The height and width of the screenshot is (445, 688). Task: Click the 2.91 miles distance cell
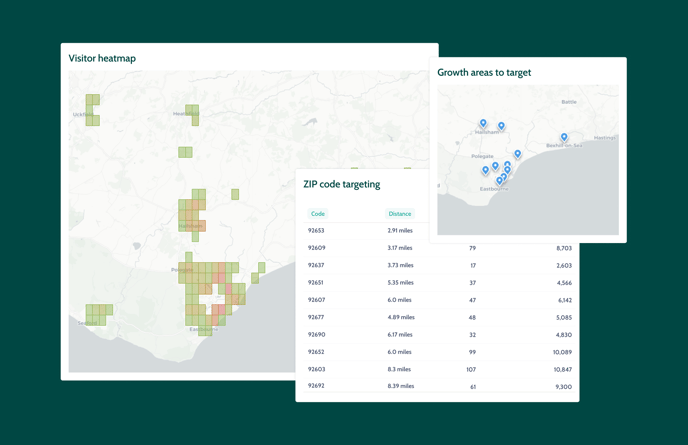tap(400, 230)
